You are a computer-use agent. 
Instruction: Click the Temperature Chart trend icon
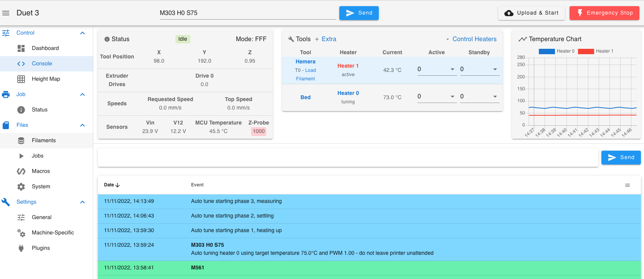coord(523,39)
